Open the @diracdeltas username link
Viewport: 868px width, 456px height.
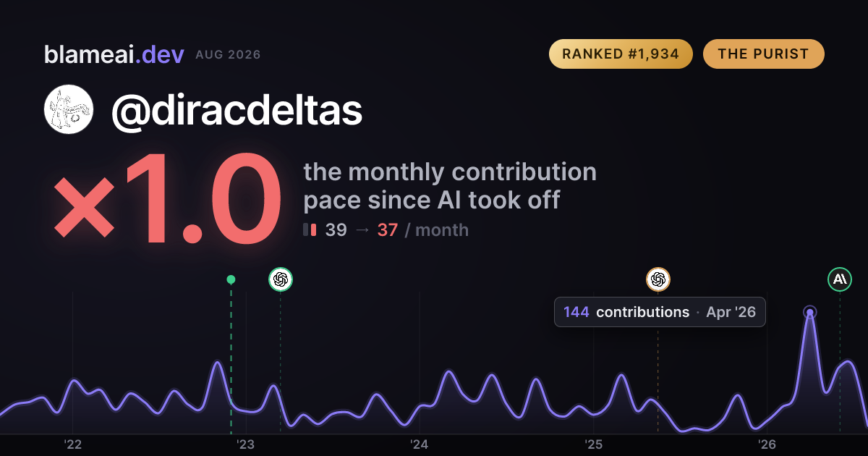(x=237, y=110)
